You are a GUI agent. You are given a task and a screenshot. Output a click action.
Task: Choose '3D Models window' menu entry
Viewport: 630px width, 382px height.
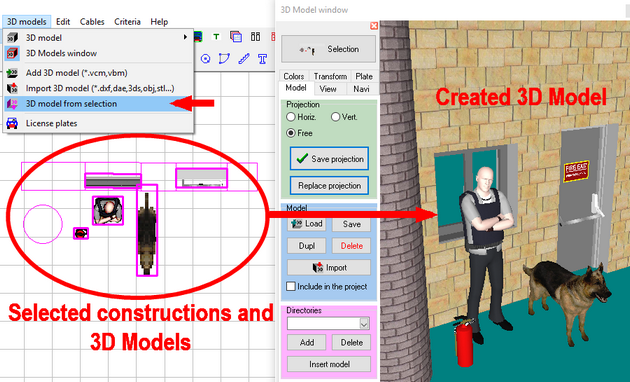pyautogui.click(x=98, y=53)
